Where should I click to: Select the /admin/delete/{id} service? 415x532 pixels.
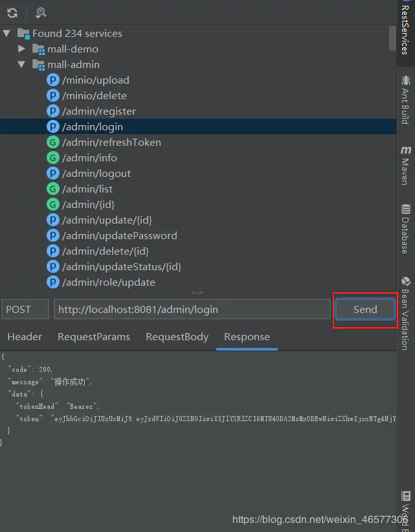(x=106, y=251)
